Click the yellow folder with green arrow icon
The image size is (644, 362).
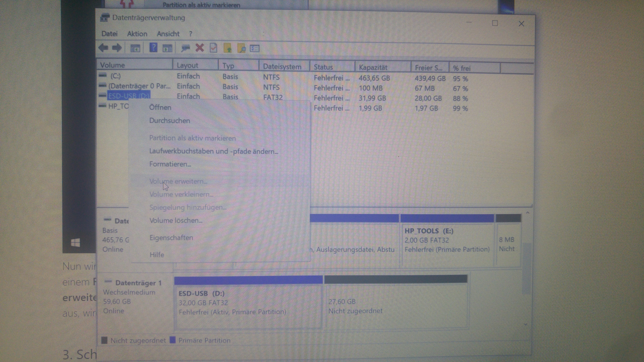click(228, 48)
